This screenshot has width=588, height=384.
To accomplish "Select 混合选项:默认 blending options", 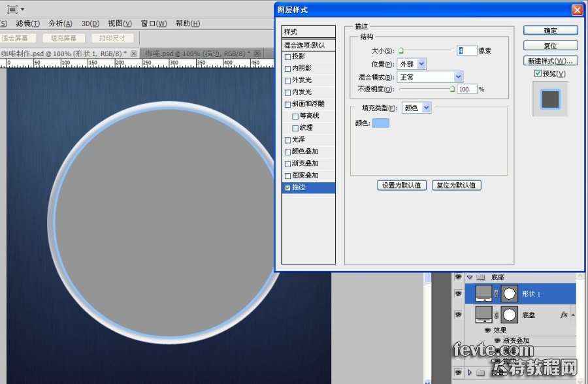I will (308, 45).
